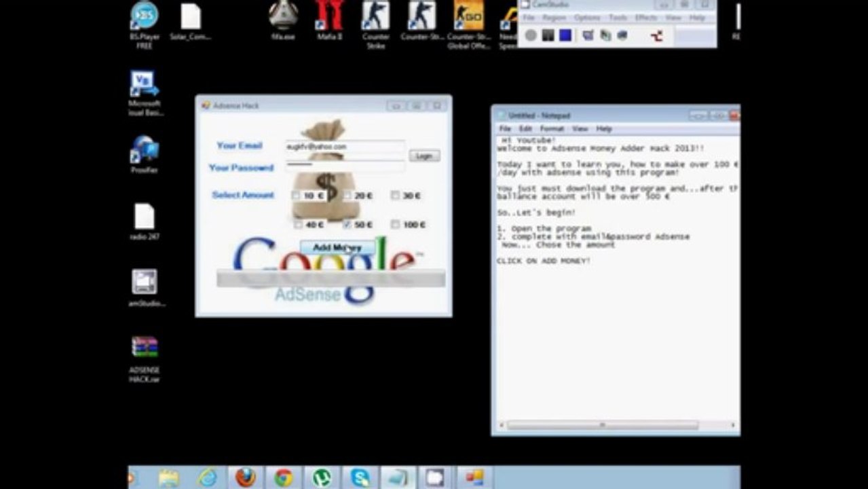Image resolution: width=868 pixels, height=489 pixels.
Task: Open the Region menu in CamStudio
Action: pyautogui.click(x=554, y=18)
